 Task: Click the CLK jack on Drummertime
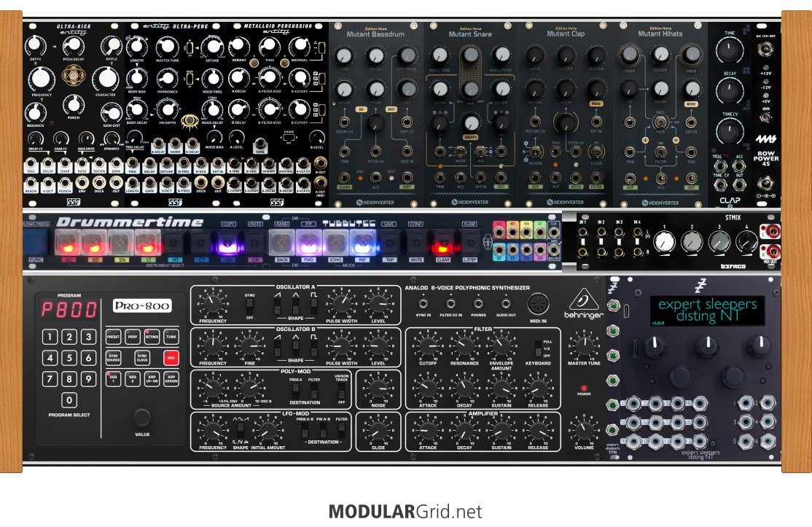(x=553, y=232)
